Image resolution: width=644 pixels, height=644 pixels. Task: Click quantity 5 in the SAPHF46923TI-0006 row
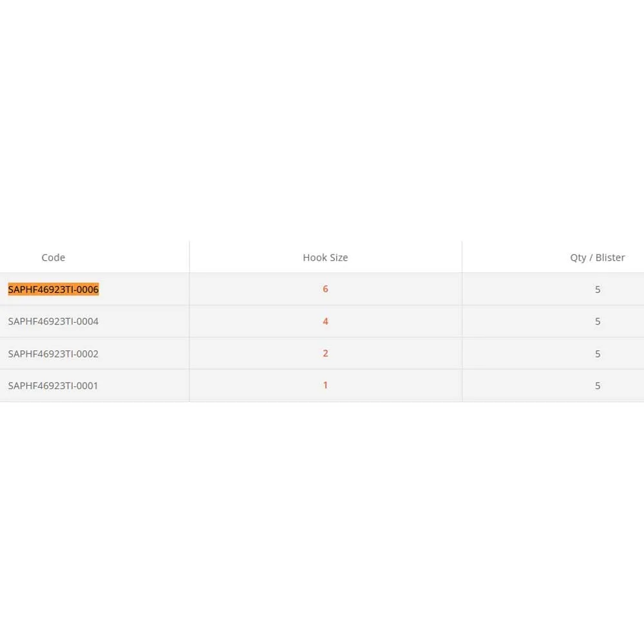click(598, 290)
